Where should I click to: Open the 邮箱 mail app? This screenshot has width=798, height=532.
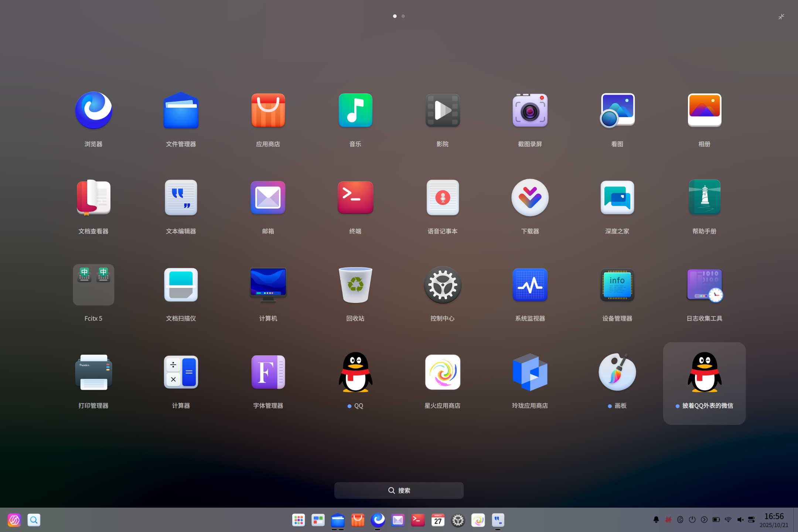pyautogui.click(x=268, y=198)
